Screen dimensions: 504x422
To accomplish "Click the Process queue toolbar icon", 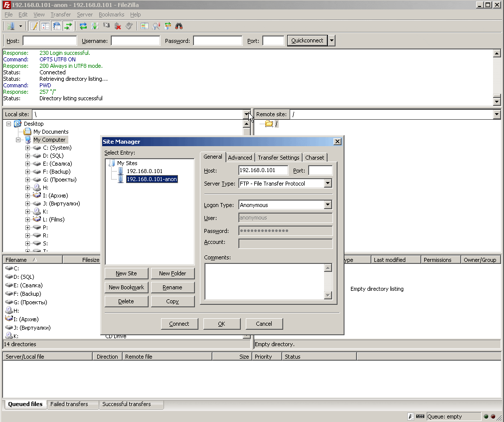I will coord(95,26).
